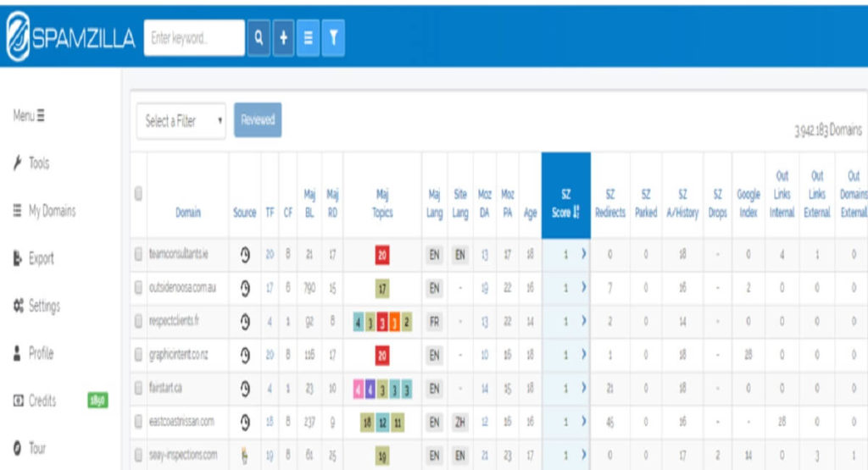This screenshot has width=868, height=470.
Task: Click the FR language tag for respectclients.fr
Action: click(x=435, y=322)
